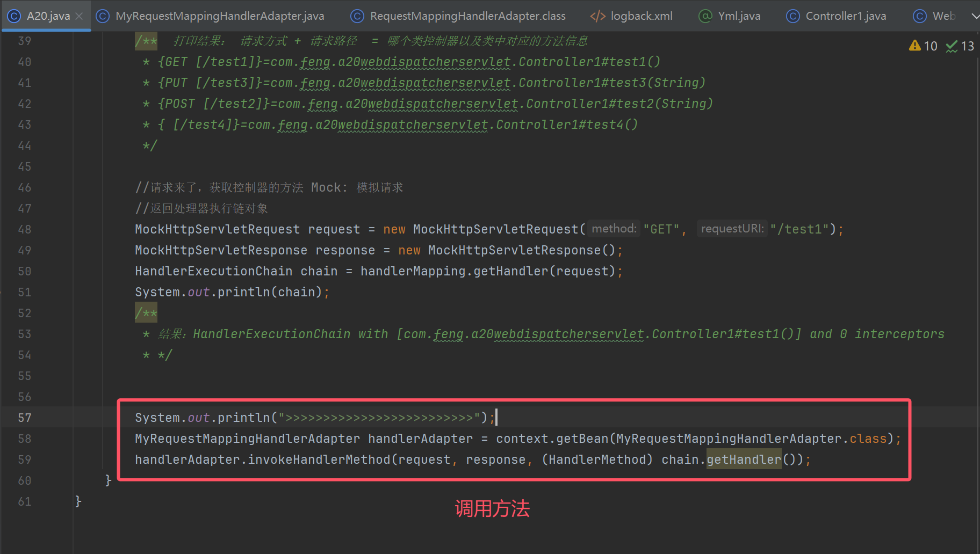Close the A20.java tab
This screenshot has width=980, height=554.
click(x=79, y=16)
